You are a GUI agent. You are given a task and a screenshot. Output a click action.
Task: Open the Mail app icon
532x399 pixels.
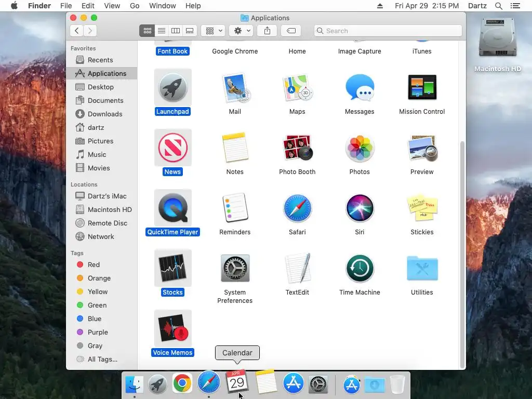click(235, 87)
